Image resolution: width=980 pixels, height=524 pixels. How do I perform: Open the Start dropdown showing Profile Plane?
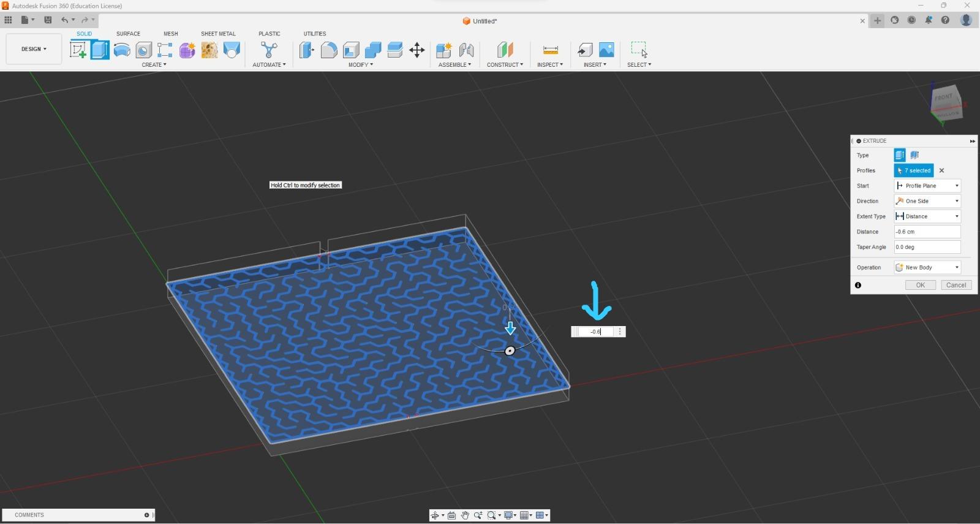click(927, 186)
